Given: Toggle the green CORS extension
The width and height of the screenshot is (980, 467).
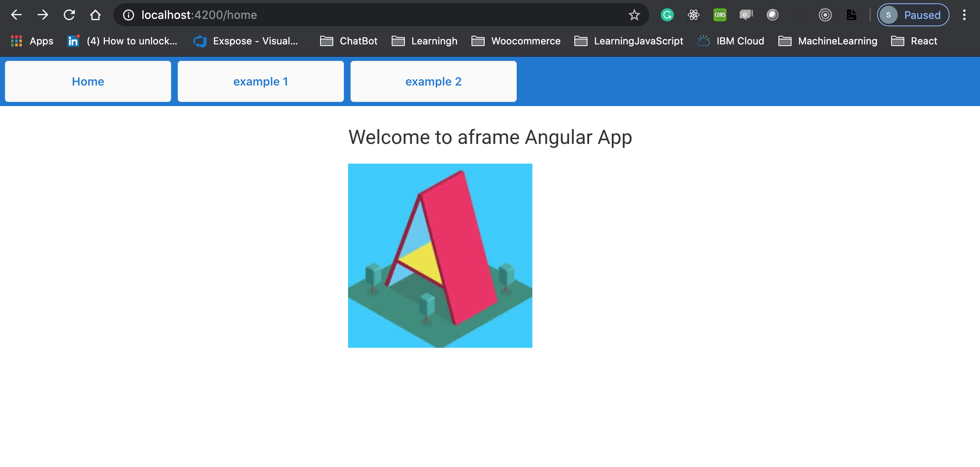Looking at the screenshot, I should pyautogui.click(x=720, y=15).
